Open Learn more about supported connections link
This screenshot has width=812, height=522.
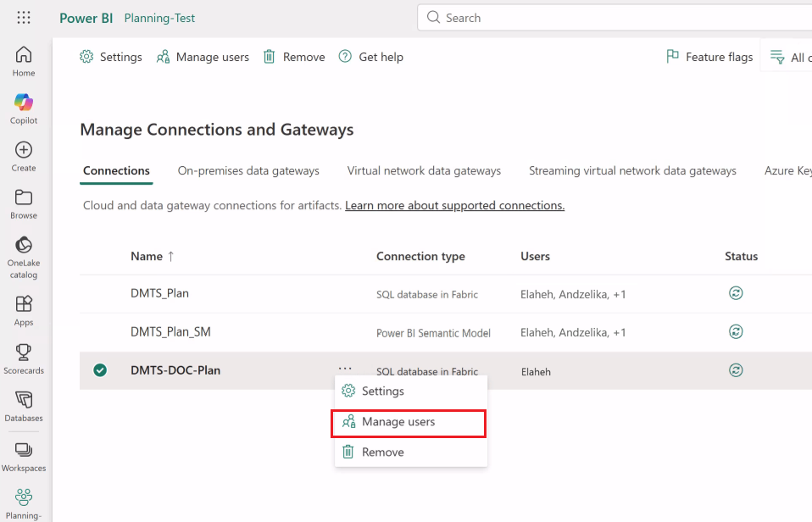click(454, 206)
